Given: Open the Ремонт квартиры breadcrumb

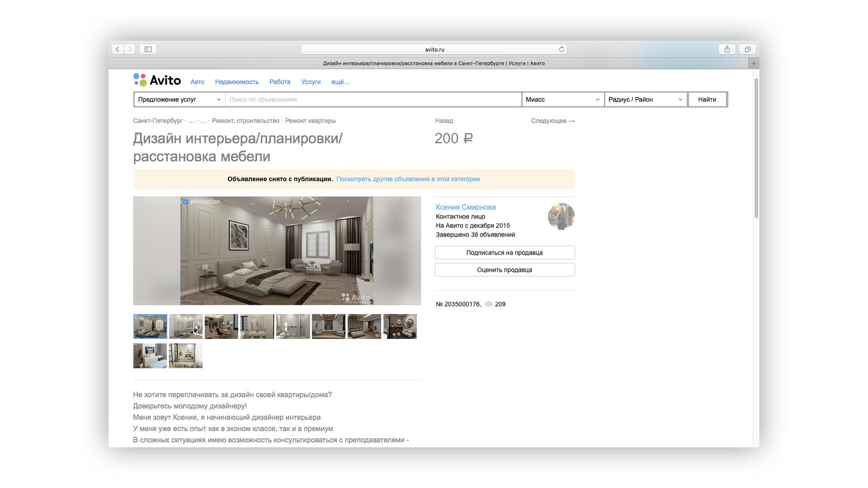Looking at the screenshot, I should [311, 121].
